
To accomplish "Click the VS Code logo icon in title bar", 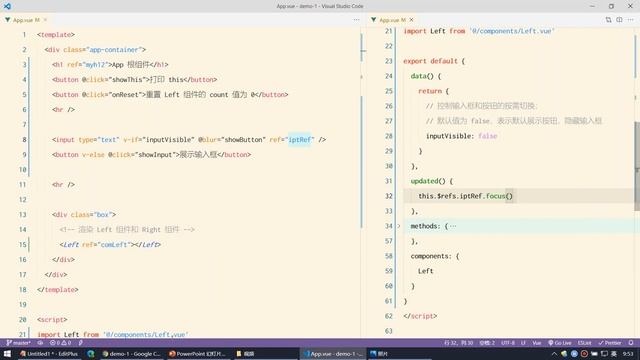I will [x=7, y=6].
